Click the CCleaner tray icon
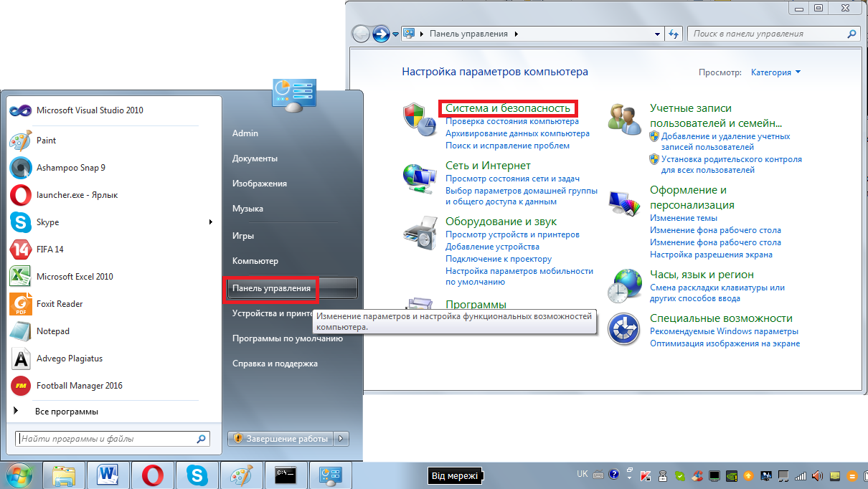868x489 pixels. click(x=697, y=475)
